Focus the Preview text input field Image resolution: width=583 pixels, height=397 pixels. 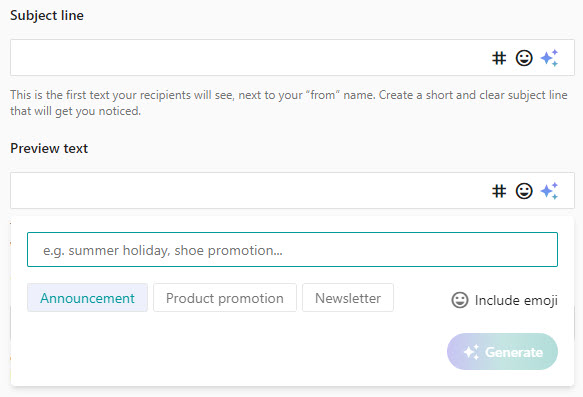click(249, 191)
